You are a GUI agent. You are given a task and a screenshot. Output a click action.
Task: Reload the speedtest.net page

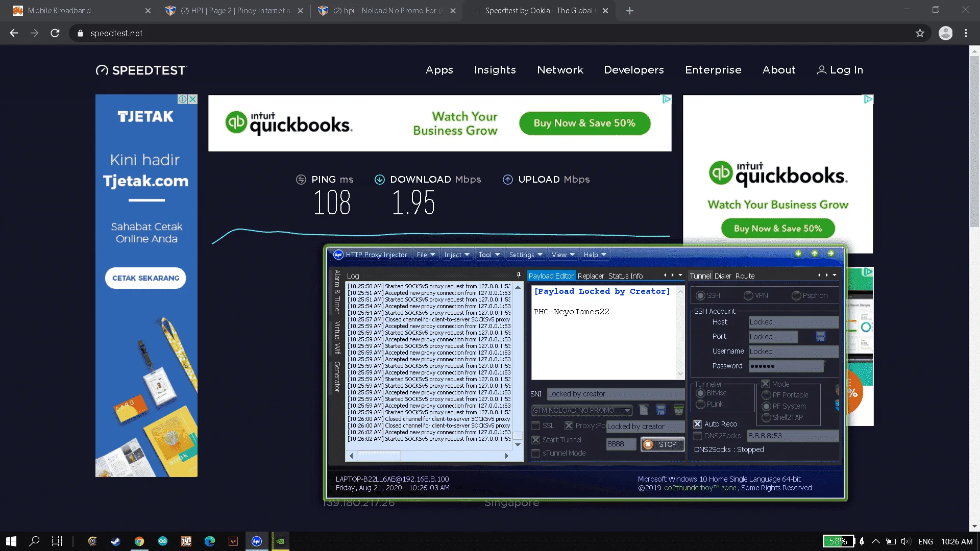(x=55, y=33)
